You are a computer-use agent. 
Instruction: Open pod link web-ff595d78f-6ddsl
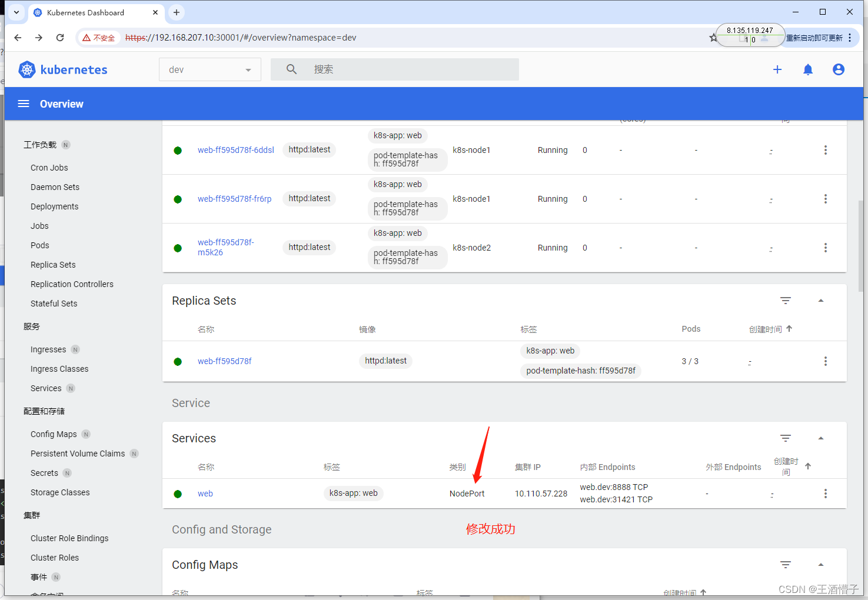236,150
